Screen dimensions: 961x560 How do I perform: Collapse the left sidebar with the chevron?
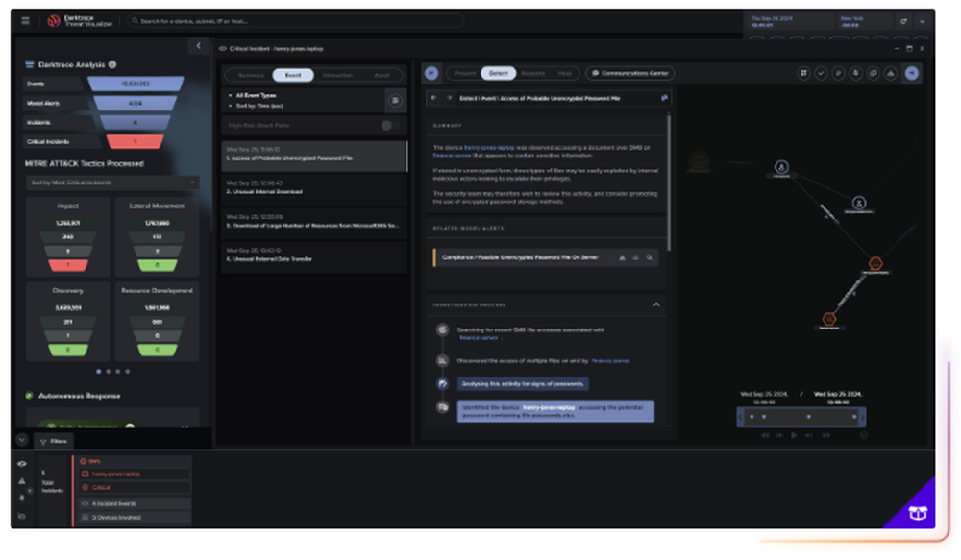[x=199, y=46]
